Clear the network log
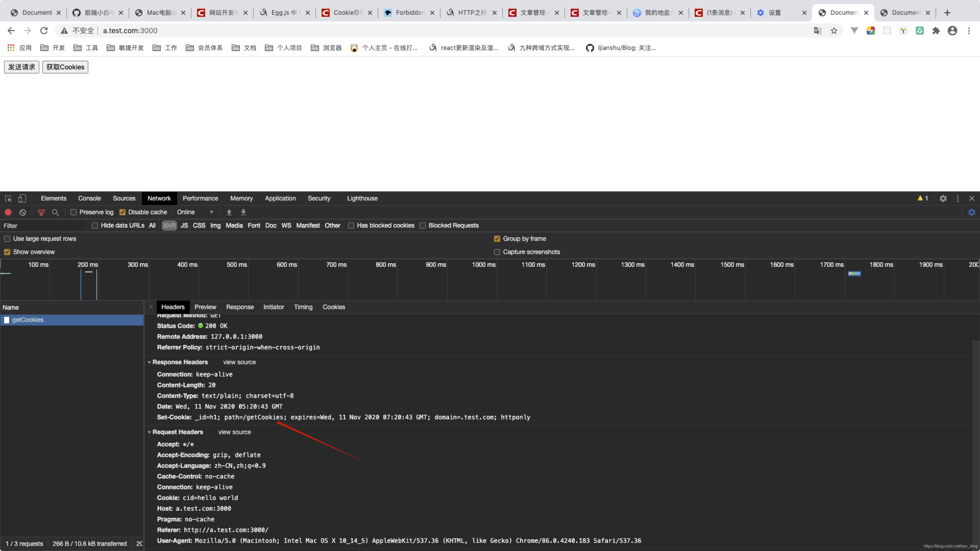 click(23, 212)
